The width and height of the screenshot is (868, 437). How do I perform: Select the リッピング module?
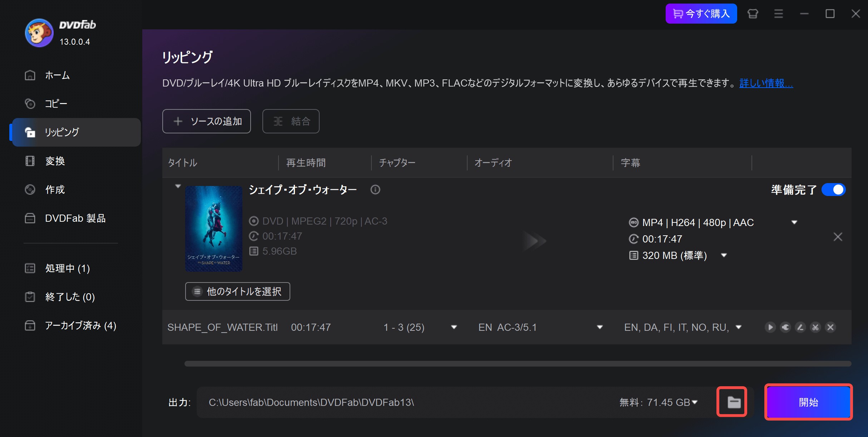click(76, 132)
